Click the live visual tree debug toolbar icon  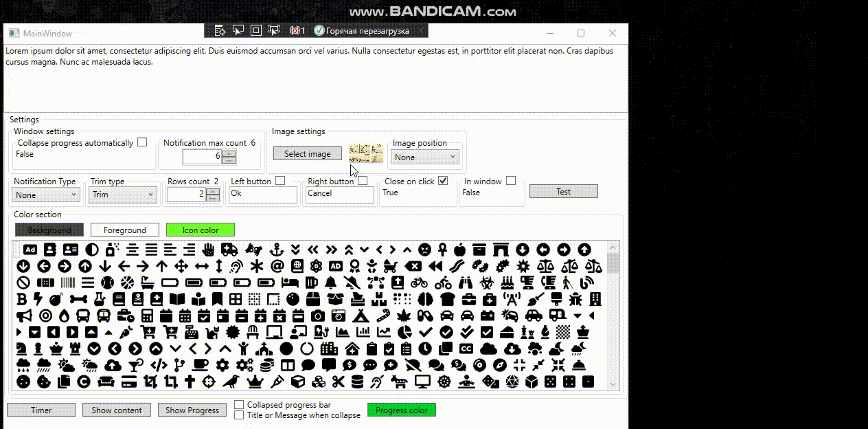220,31
